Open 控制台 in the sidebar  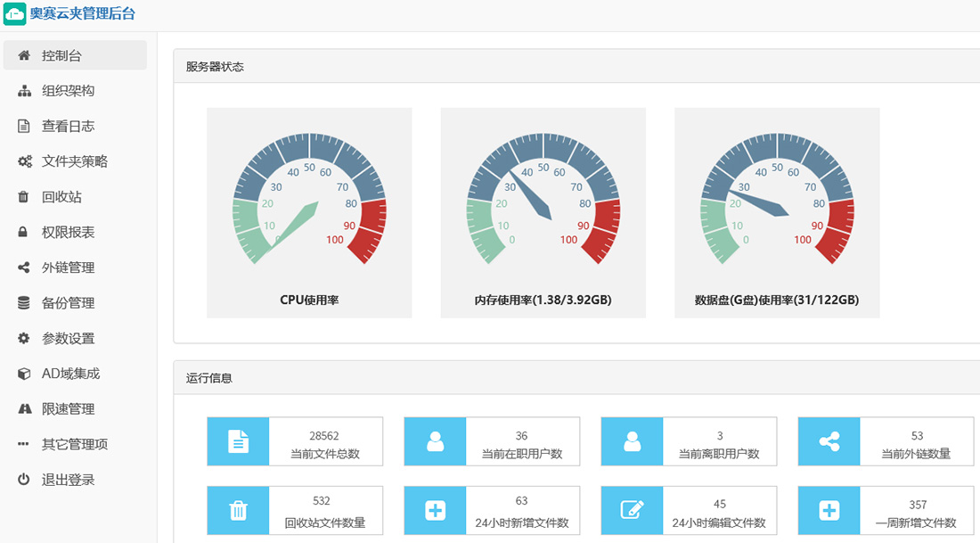click(x=62, y=55)
